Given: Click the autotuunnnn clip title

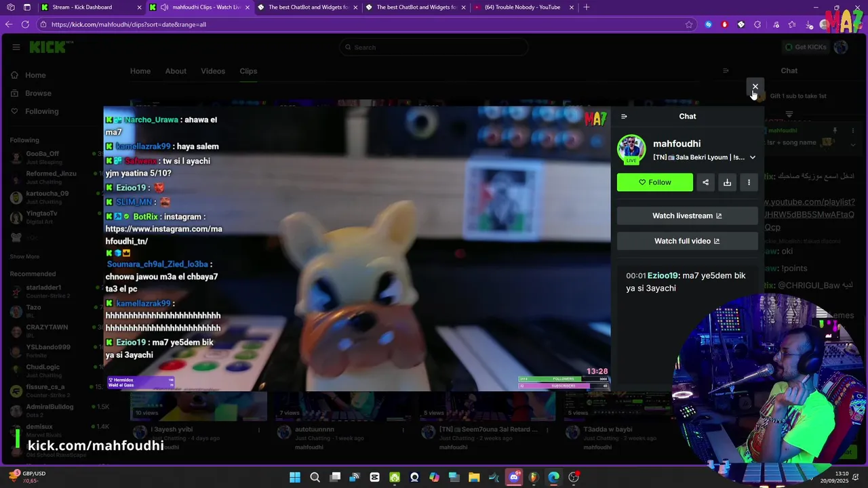Looking at the screenshot, I should point(315,430).
